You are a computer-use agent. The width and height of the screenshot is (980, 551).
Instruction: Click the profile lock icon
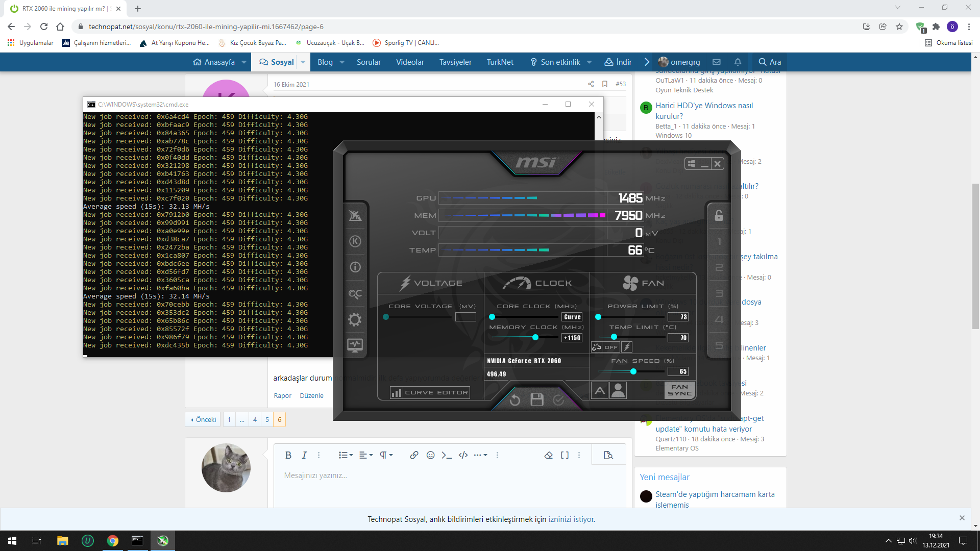[719, 215]
